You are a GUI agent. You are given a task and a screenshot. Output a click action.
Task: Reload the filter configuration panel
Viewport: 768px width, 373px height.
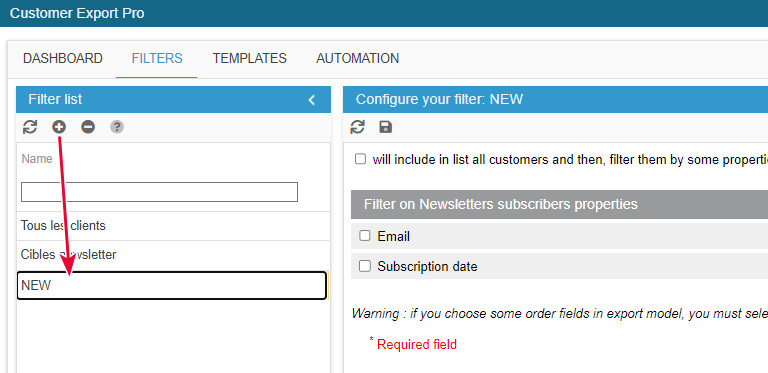pyautogui.click(x=358, y=128)
